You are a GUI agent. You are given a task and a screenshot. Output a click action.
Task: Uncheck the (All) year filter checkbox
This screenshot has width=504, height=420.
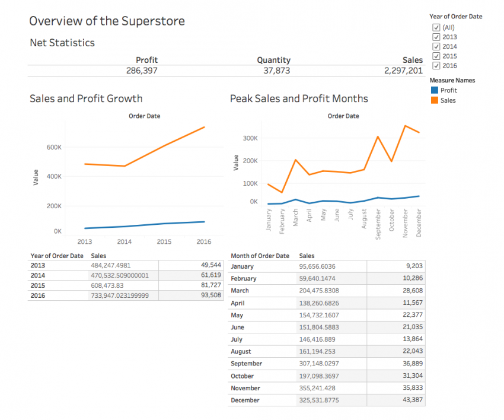436,27
